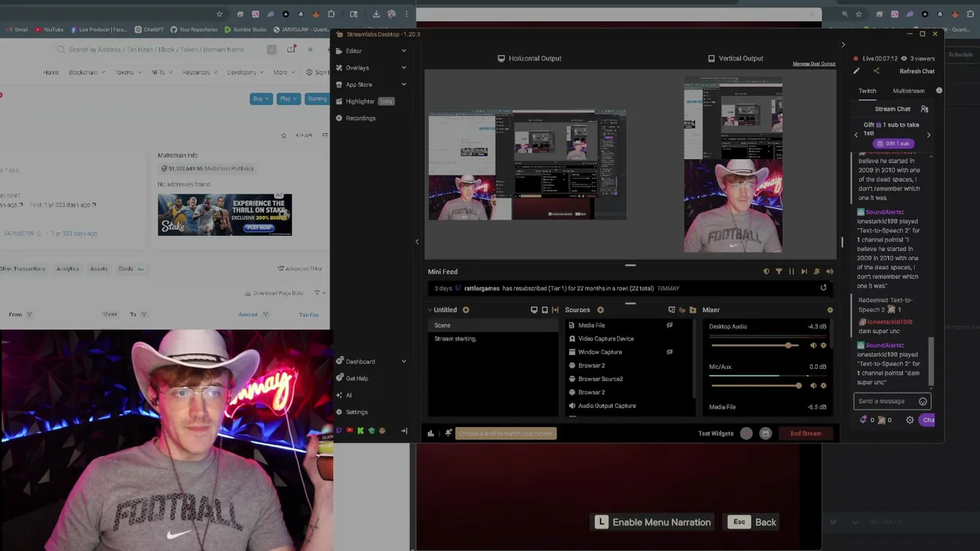Click the add folder icon in Sources

[693, 310]
